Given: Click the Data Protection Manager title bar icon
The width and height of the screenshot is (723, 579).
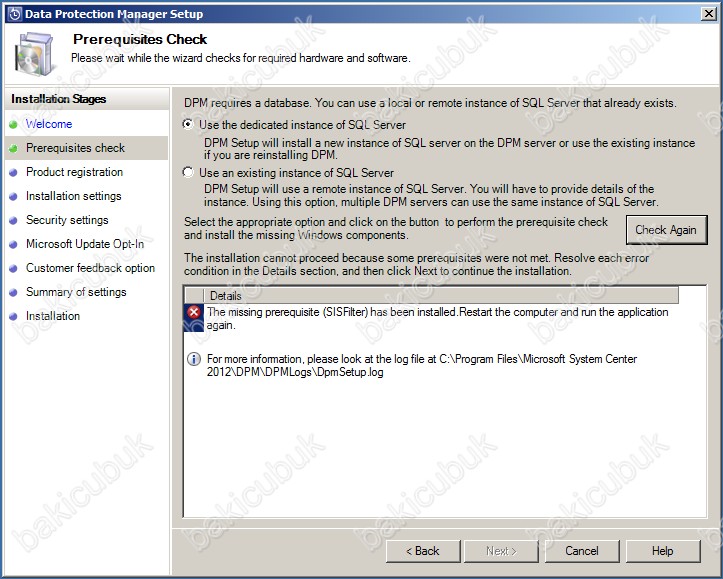Looking at the screenshot, I should click(15, 14).
